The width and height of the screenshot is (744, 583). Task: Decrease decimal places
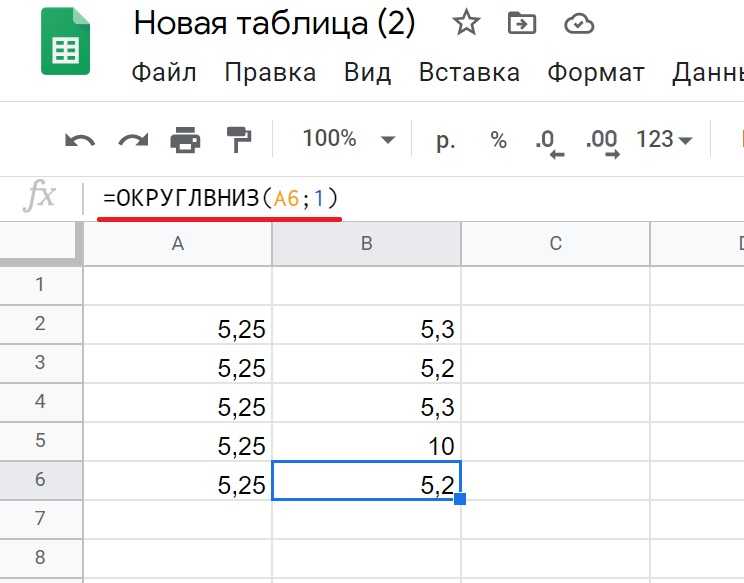click(549, 143)
